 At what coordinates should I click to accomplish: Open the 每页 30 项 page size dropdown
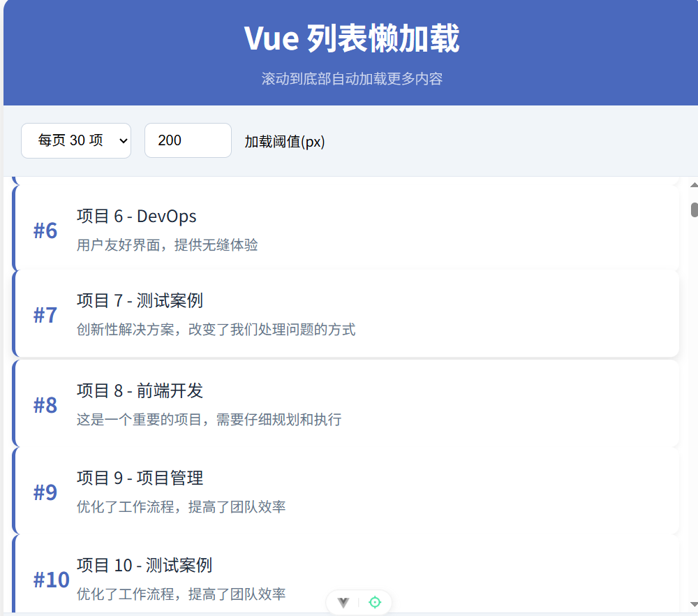click(76, 140)
